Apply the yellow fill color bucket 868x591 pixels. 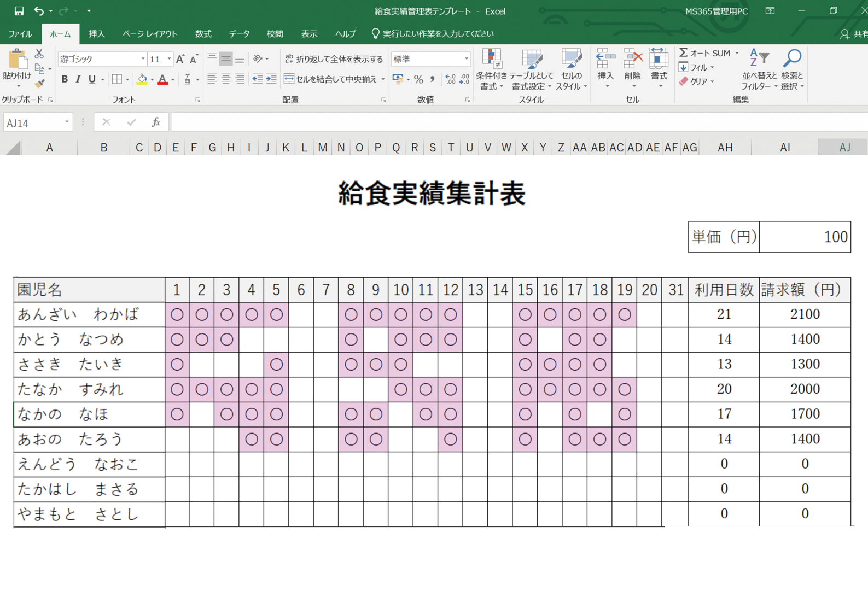tap(142, 80)
